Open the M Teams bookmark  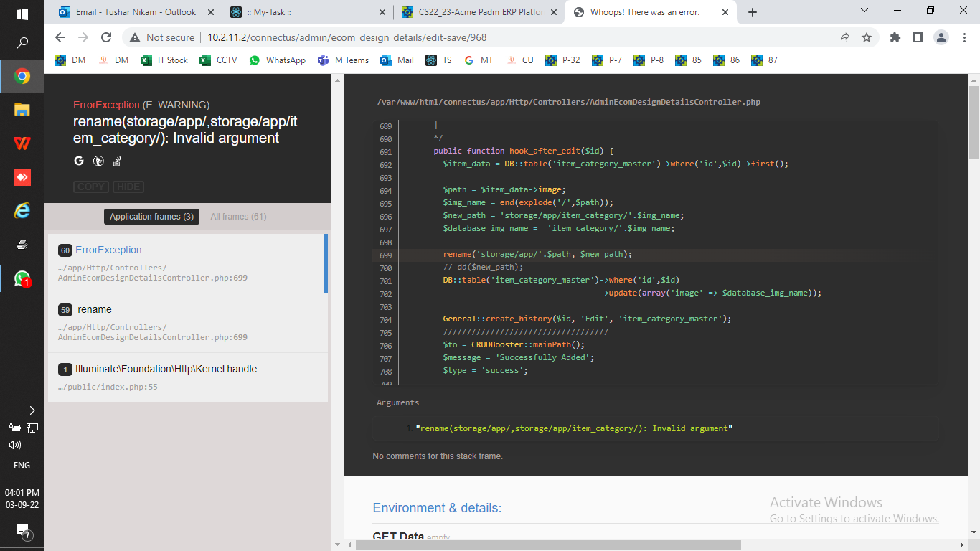(x=343, y=60)
